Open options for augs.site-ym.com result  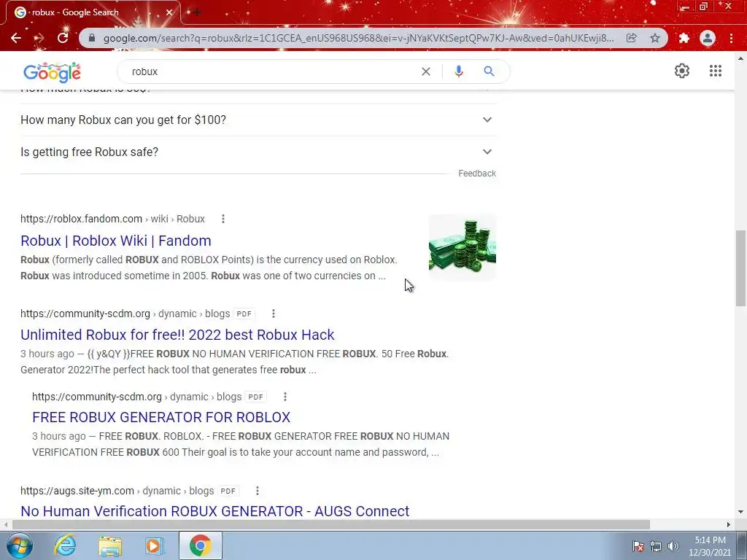pos(258,491)
